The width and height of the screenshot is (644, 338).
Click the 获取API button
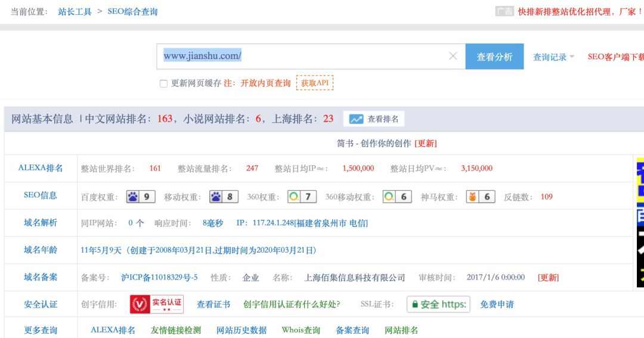315,83
